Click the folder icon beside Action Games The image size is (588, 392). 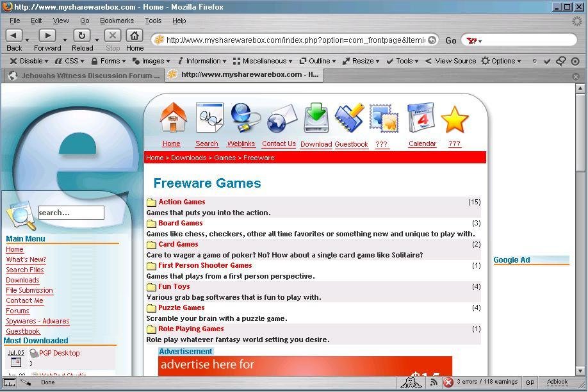pos(152,202)
